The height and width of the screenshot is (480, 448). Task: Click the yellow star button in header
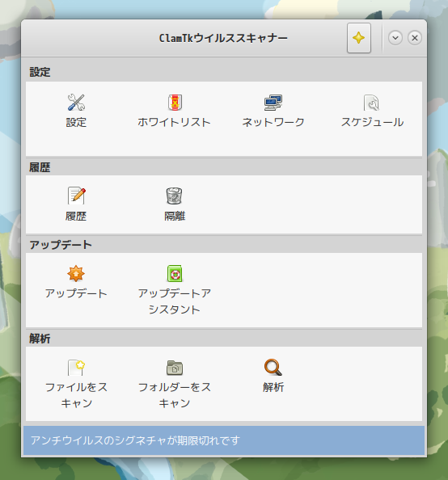359,38
